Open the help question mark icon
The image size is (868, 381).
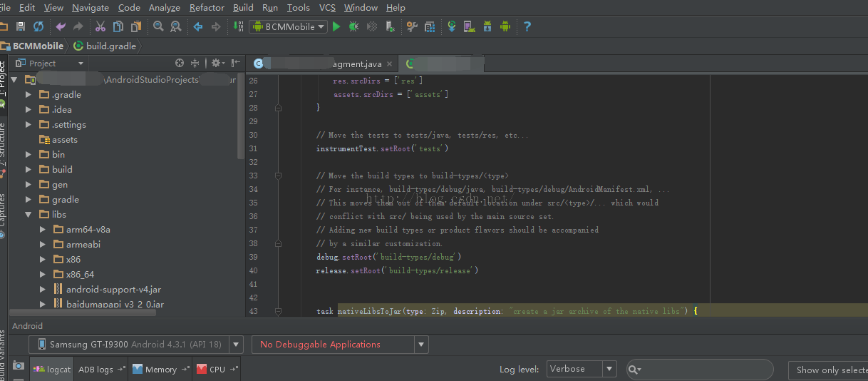(527, 26)
